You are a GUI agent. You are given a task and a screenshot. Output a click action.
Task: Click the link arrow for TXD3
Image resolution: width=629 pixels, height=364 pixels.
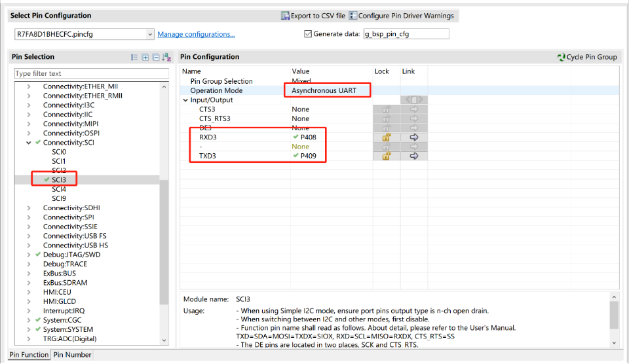pos(414,156)
